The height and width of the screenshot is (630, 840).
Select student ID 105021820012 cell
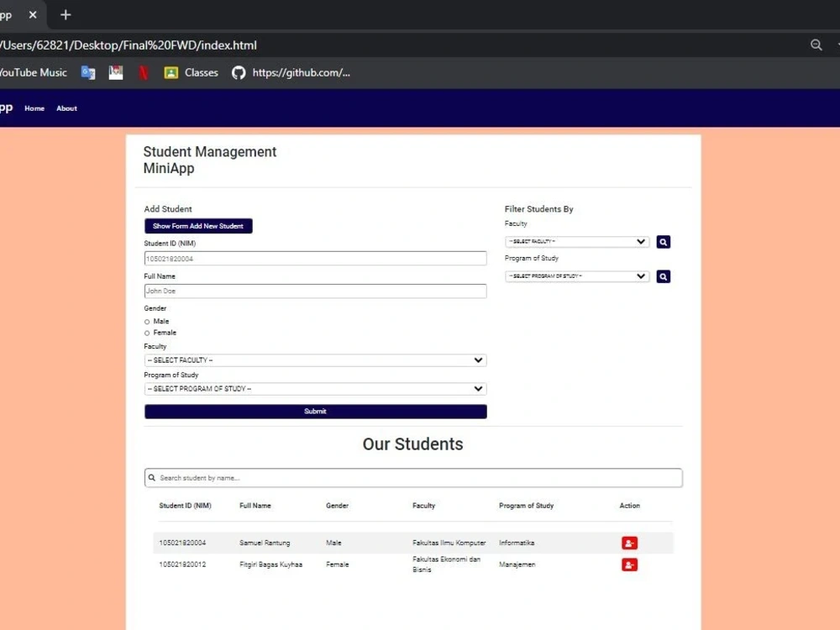(182, 564)
